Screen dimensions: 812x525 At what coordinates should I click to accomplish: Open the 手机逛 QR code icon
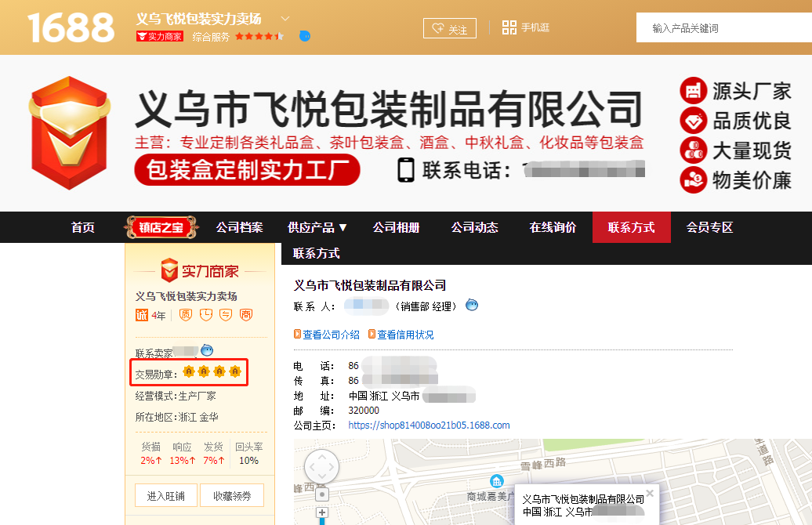coord(509,27)
